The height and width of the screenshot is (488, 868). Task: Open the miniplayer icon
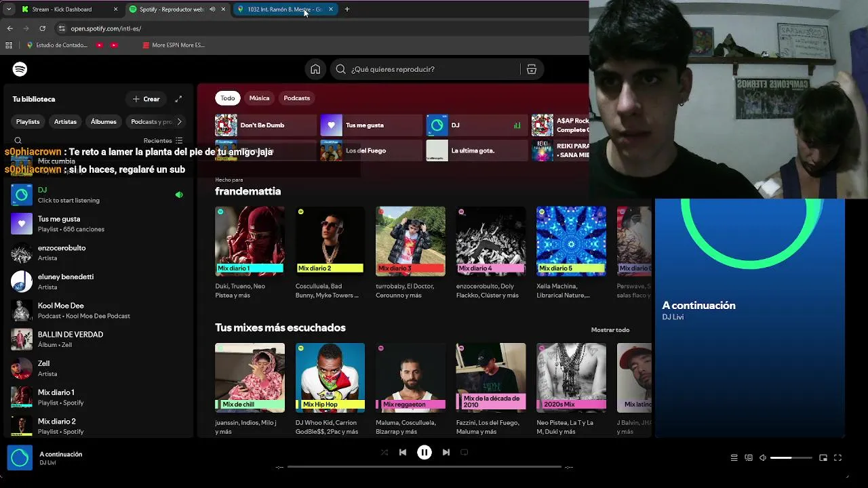(823, 458)
